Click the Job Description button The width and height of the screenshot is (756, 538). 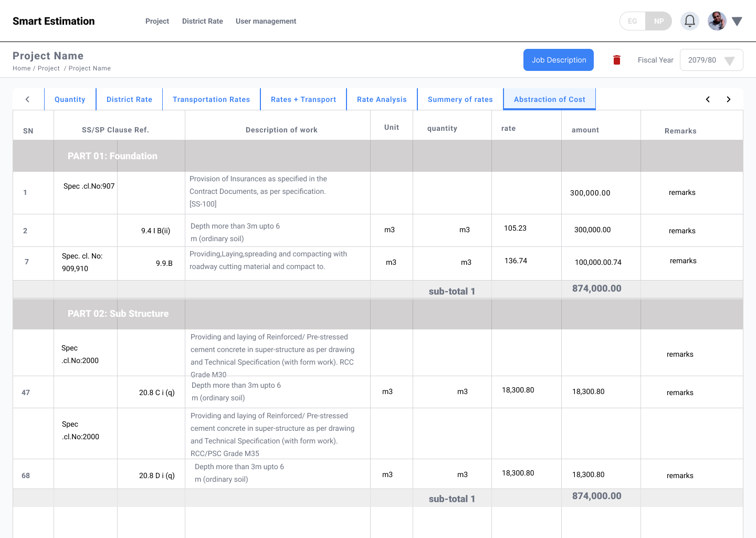point(559,60)
